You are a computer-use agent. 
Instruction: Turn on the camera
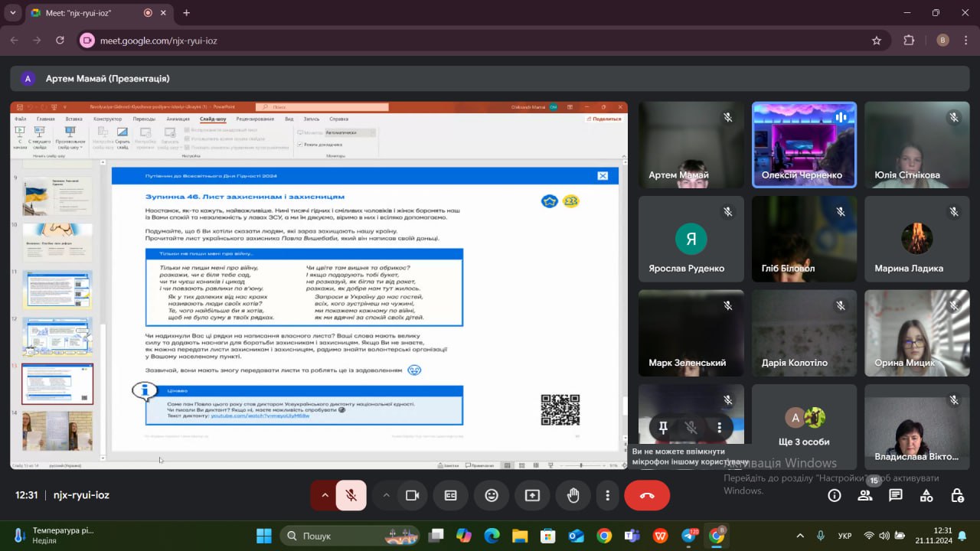pyautogui.click(x=412, y=496)
